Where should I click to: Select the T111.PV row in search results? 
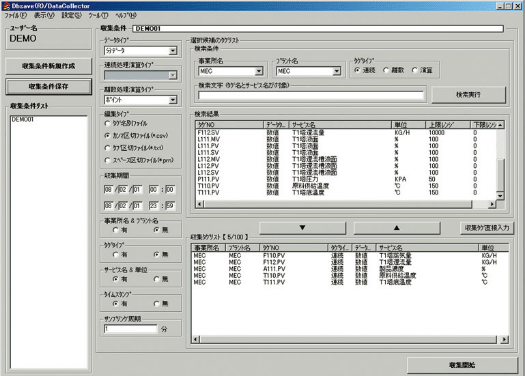pyautogui.click(x=347, y=193)
